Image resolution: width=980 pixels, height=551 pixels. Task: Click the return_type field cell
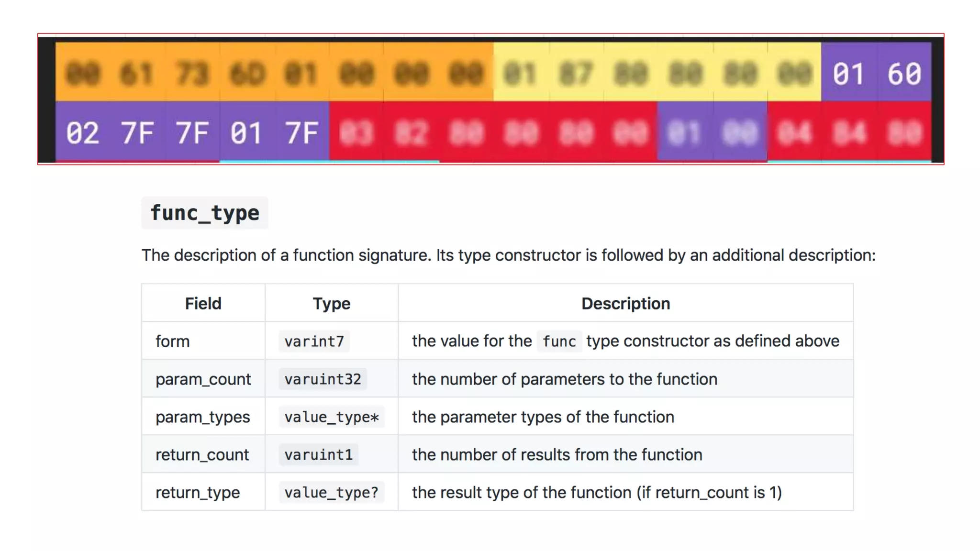198,492
